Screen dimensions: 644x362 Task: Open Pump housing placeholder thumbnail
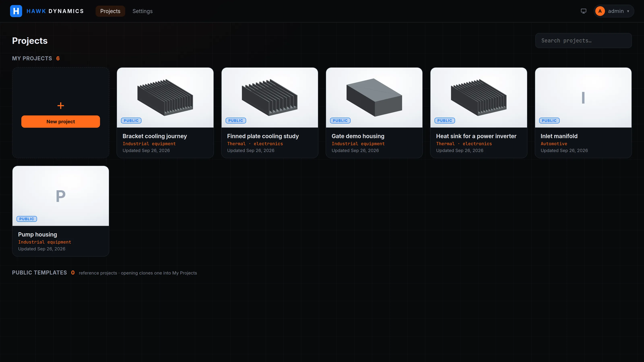pyautogui.click(x=61, y=196)
